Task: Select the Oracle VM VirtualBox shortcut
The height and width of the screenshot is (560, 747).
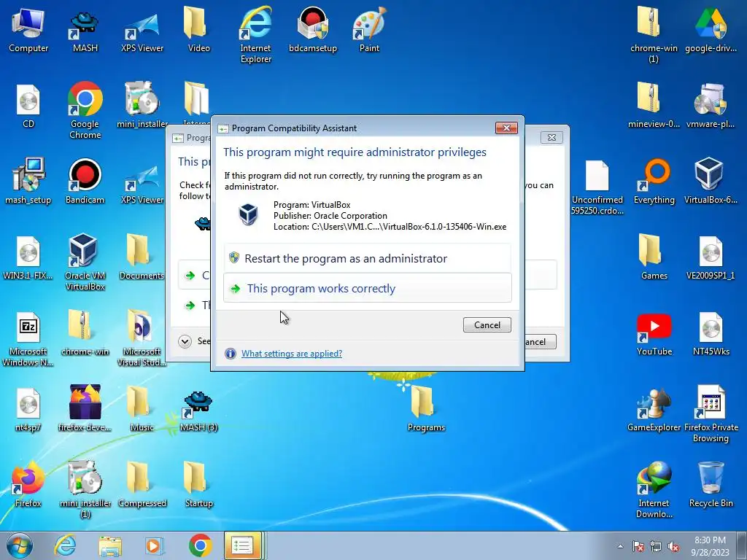Action: [85, 262]
